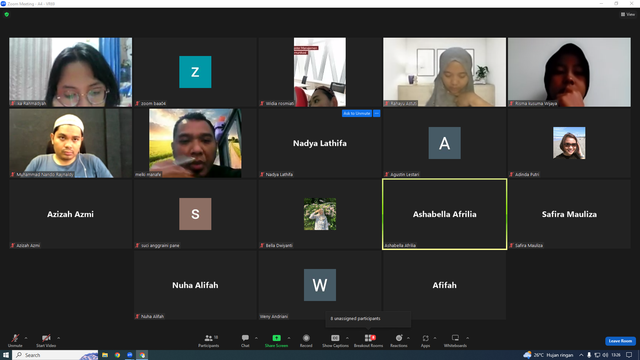Expand arrow beside Reactions
This screenshot has width=640, height=360.
tap(408, 338)
